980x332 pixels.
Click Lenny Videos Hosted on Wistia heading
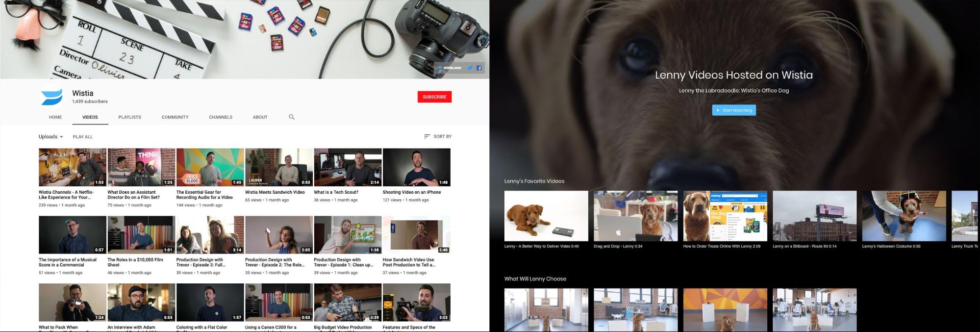tap(734, 75)
